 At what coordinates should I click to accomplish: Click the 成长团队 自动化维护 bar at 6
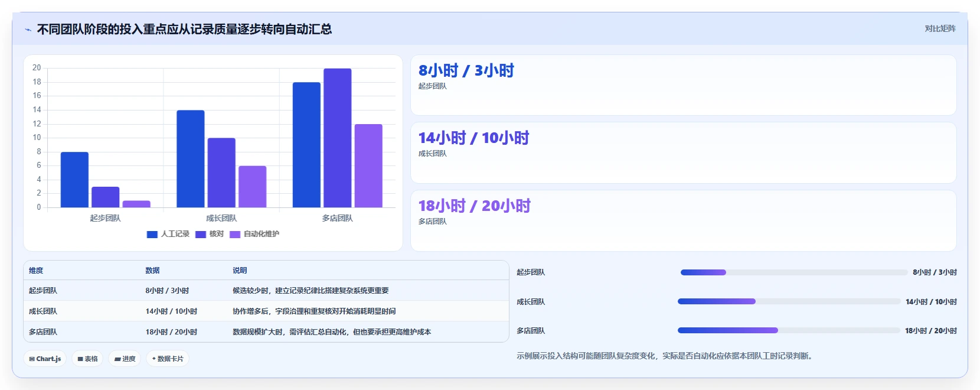pyautogui.click(x=252, y=187)
